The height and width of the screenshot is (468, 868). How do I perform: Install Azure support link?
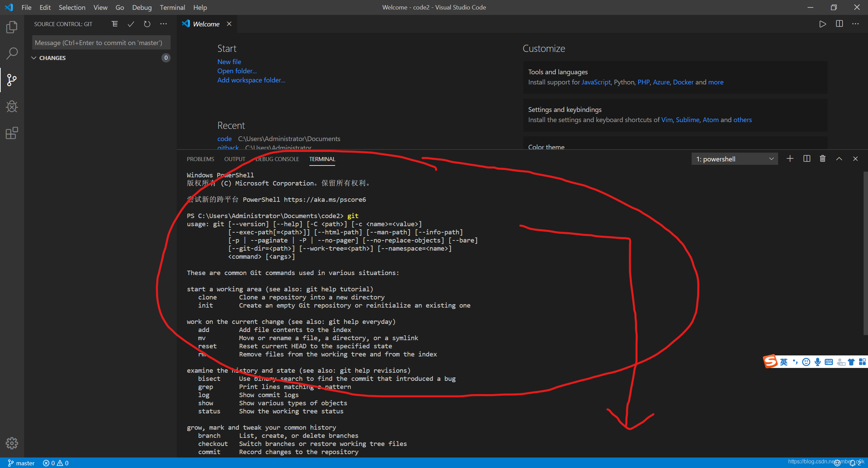(x=661, y=82)
